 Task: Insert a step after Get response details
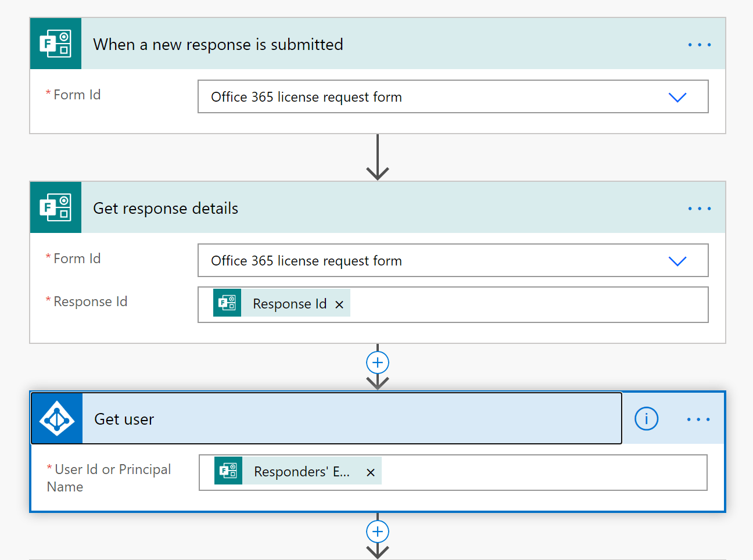pyautogui.click(x=378, y=363)
